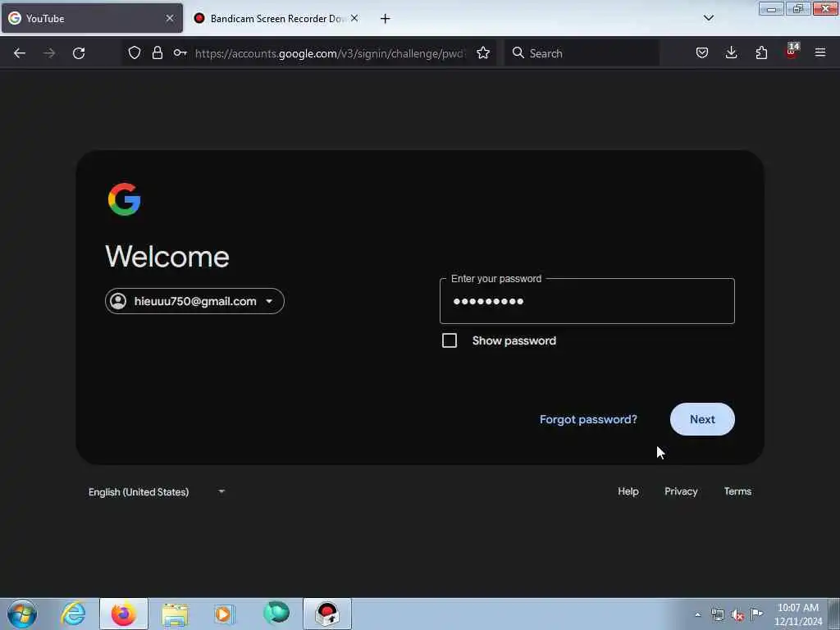840x630 pixels.
Task: Launch Internet Explorer from taskbar
Action: 73,614
